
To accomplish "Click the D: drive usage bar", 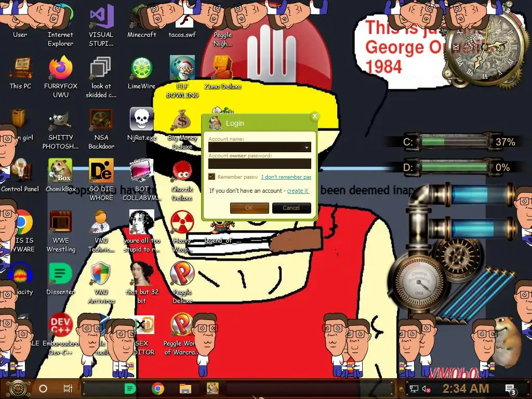I will [454, 167].
